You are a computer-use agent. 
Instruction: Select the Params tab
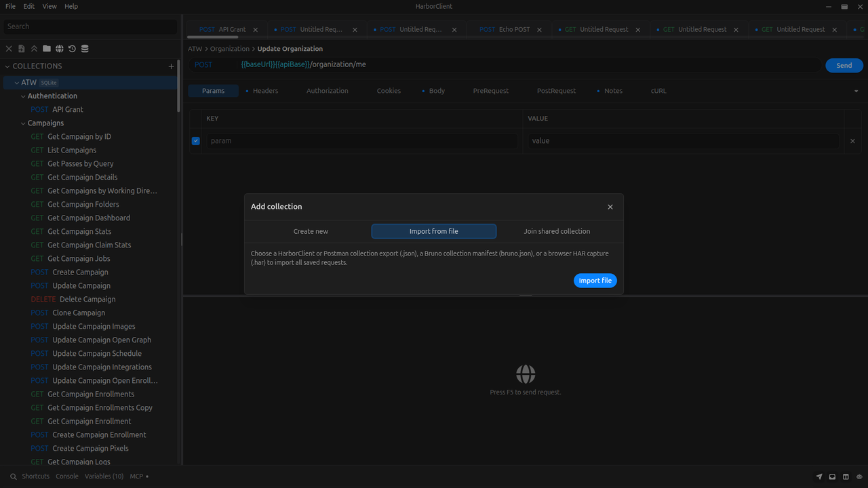(x=213, y=91)
